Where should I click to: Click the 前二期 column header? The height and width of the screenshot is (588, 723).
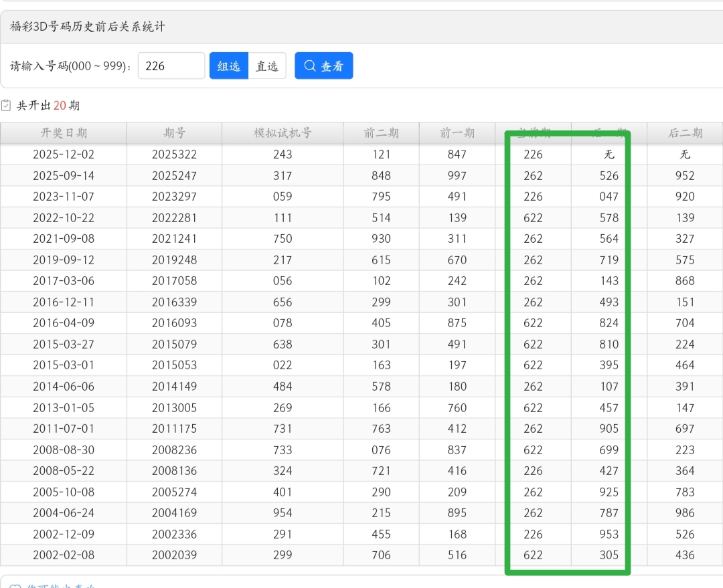[x=381, y=133]
